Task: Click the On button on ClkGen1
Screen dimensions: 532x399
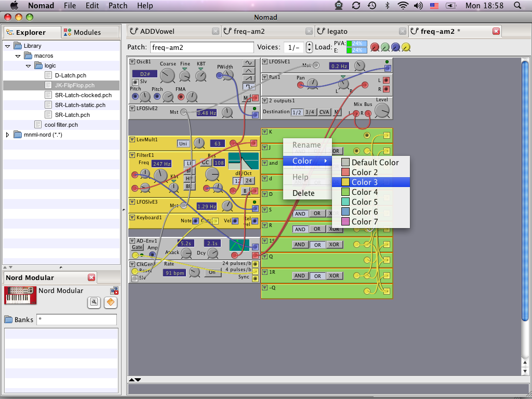Action: point(212,272)
